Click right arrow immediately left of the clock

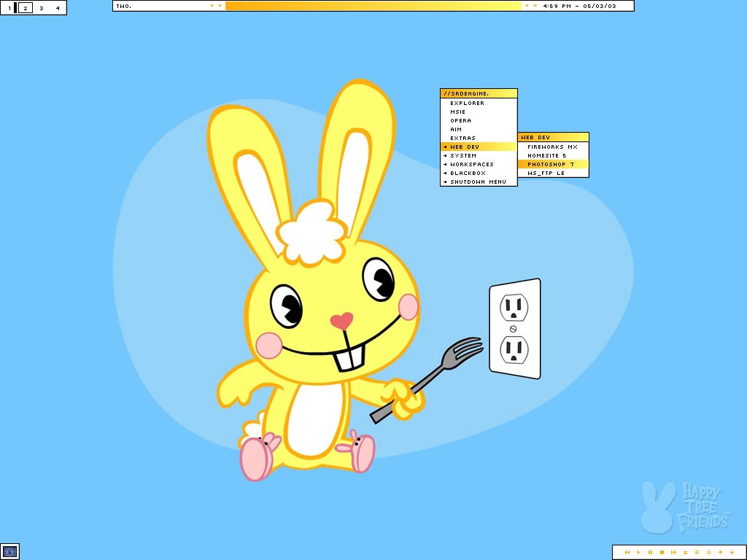[535, 6]
